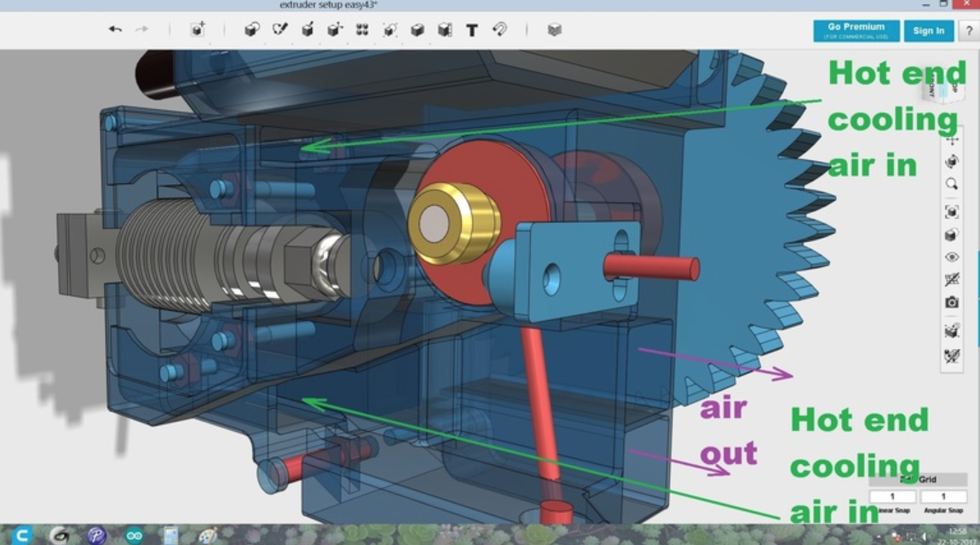
Task: Open Paint from the taskbar
Action: (x=207, y=535)
